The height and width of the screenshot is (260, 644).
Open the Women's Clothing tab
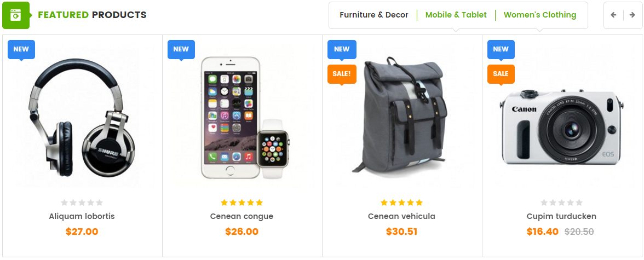pos(540,15)
